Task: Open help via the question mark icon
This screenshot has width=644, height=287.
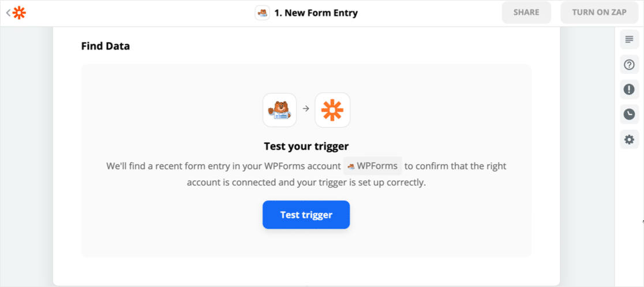Action: pyautogui.click(x=629, y=64)
